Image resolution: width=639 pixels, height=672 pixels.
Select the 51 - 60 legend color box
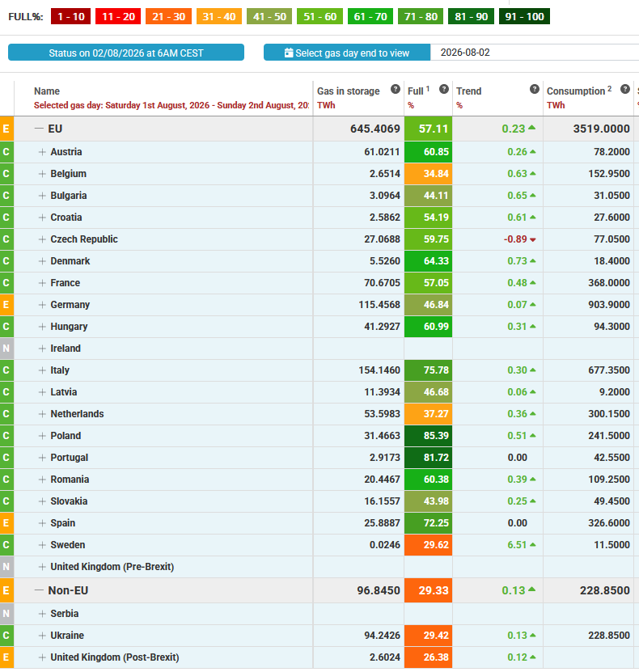pyautogui.click(x=319, y=17)
